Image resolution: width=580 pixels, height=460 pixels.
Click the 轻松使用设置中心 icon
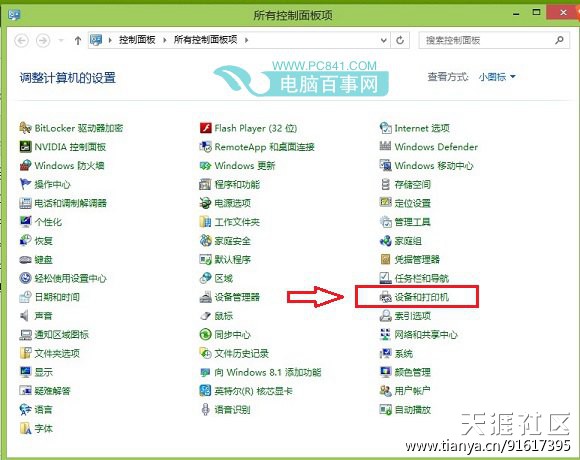click(25, 278)
